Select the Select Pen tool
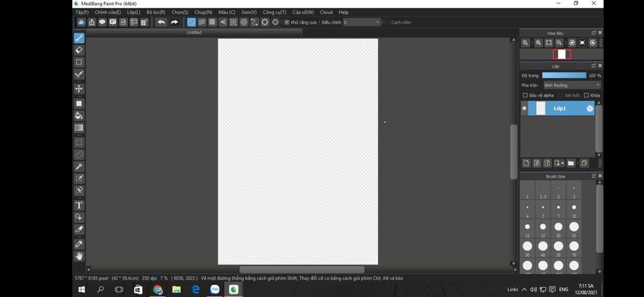 tap(79, 178)
